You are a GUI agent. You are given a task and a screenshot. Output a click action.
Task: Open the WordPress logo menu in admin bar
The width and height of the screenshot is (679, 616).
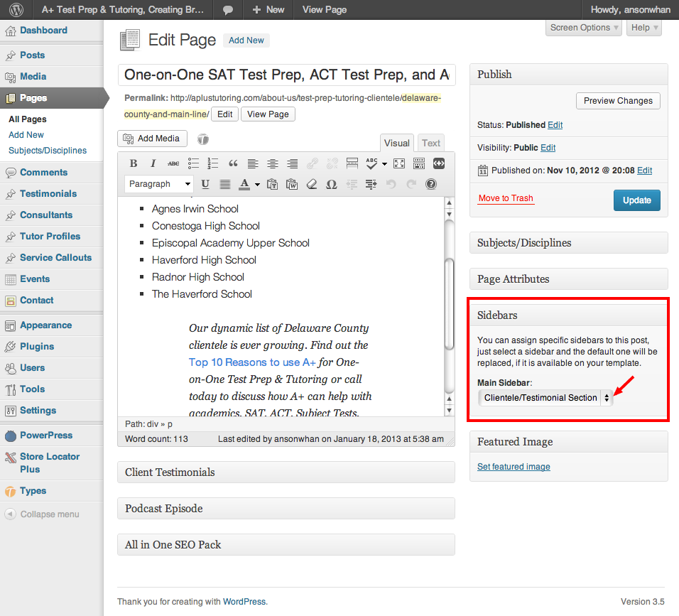click(16, 9)
